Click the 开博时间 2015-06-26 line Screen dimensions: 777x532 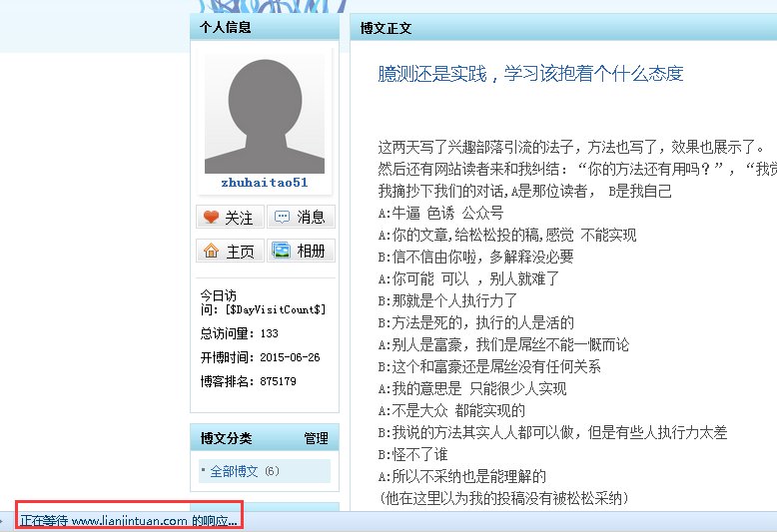(260, 356)
